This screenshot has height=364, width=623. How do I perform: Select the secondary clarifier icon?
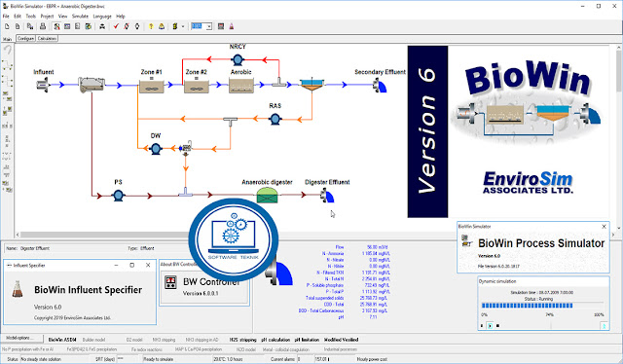(311, 85)
